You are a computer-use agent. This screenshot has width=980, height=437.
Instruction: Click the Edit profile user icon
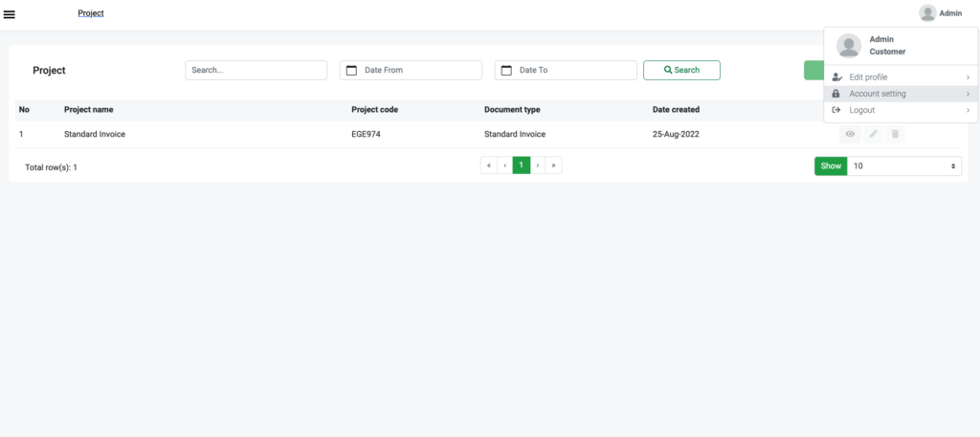tap(836, 77)
